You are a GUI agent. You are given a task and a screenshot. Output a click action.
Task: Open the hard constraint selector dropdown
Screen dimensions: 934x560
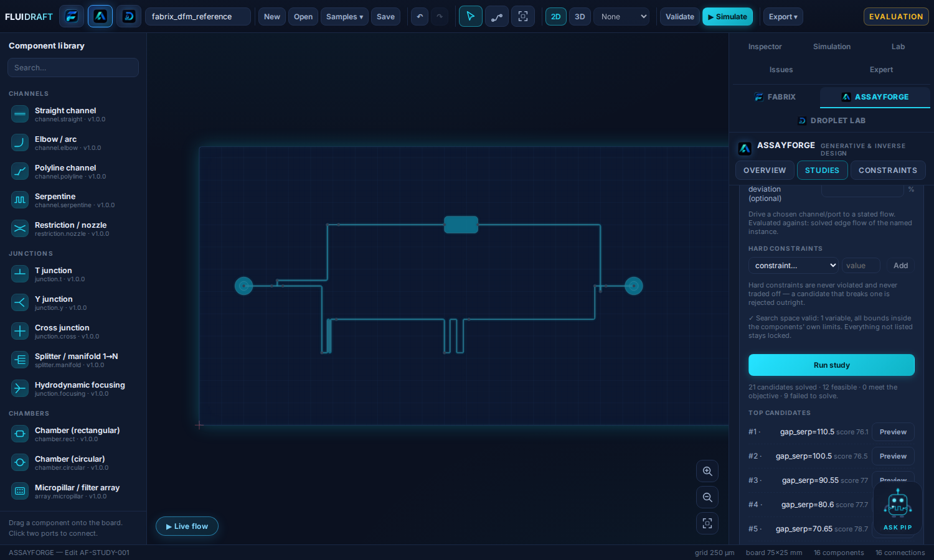coord(793,266)
